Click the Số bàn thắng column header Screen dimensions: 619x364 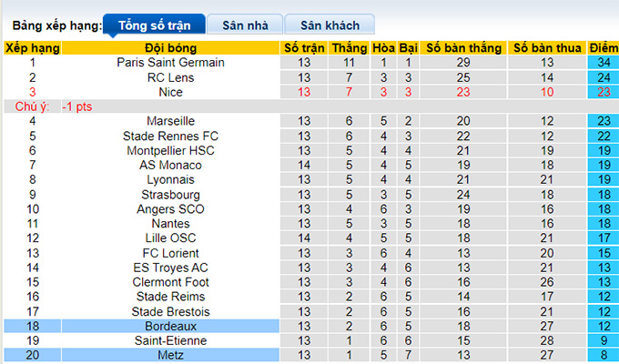click(x=463, y=47)
